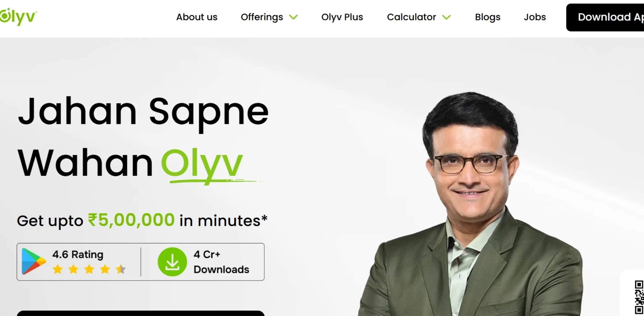Expand the Offerings dropdown chevron
The image size is (644, 316).
(x=293, y=17)
